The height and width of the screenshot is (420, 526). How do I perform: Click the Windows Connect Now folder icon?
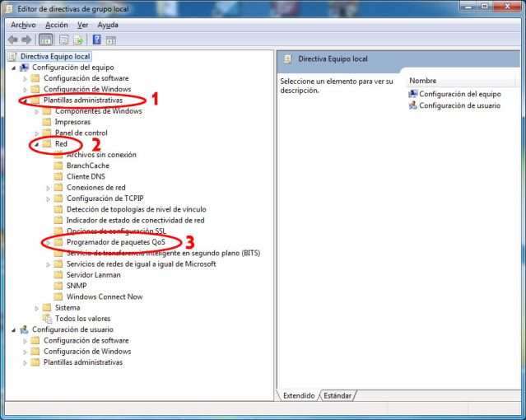click(x=58, y=296)
